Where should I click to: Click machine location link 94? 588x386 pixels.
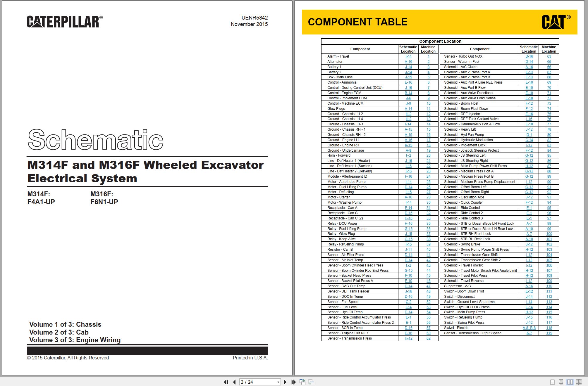549,202
